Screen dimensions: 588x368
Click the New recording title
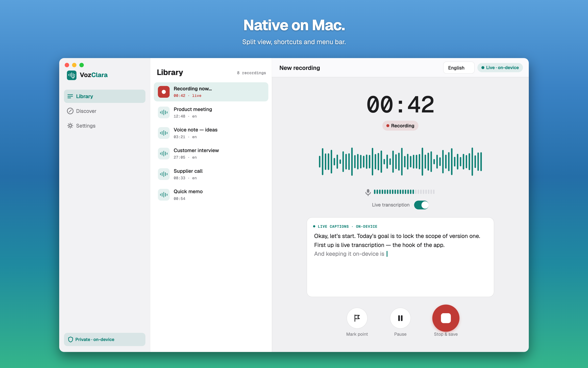(300, 68)
